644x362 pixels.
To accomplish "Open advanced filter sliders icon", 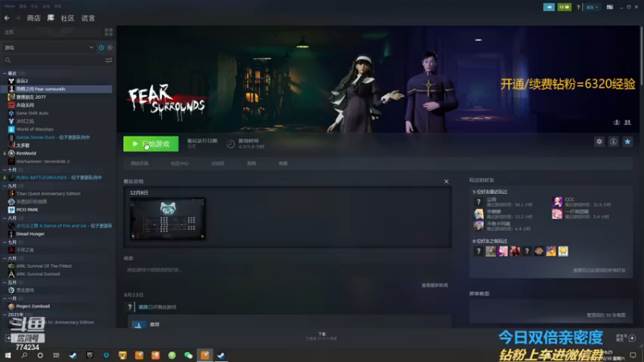I will coord(109,60).
